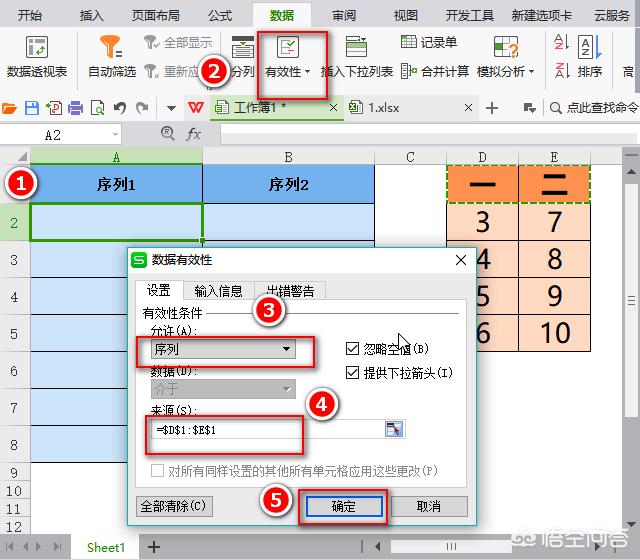Viewport: 640px width, 560px height.
Task: Switch to the View (视图) tab
Action: point(405,16)
